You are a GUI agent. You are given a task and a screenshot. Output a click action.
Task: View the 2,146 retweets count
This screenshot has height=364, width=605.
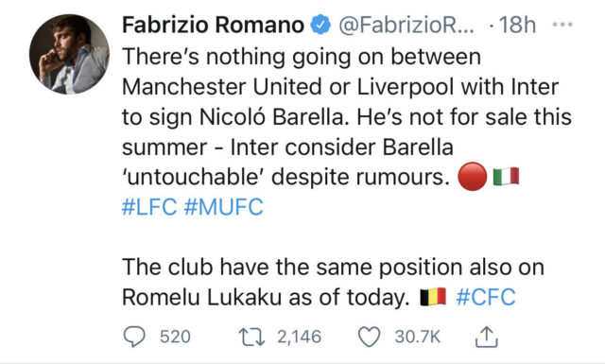click(300, 337)
